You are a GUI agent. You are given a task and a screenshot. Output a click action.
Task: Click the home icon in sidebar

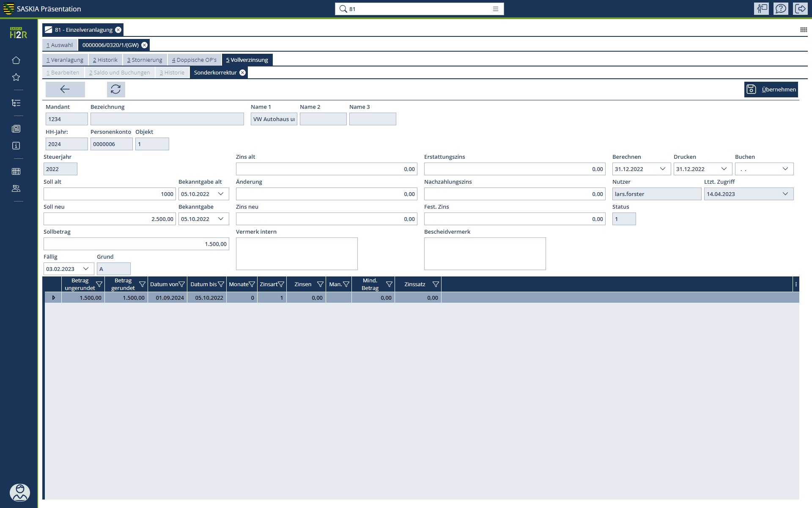16,61
